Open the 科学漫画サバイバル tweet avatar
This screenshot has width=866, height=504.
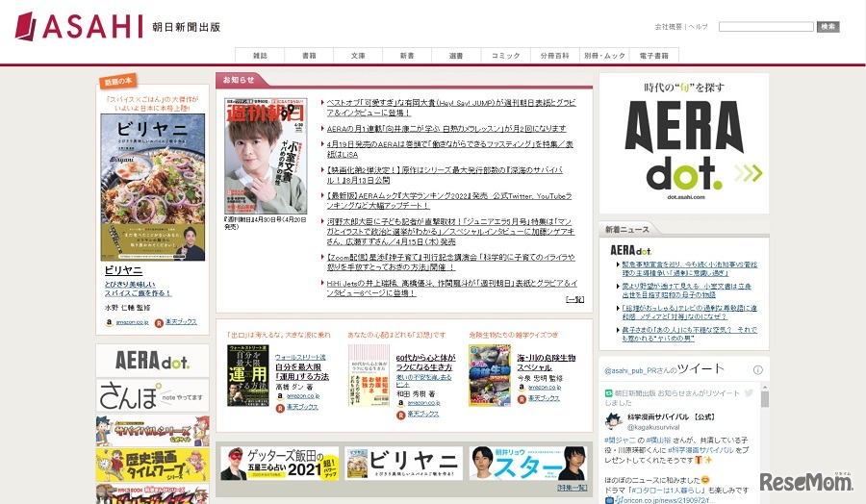pyautogui.click(x=614, y=421)
